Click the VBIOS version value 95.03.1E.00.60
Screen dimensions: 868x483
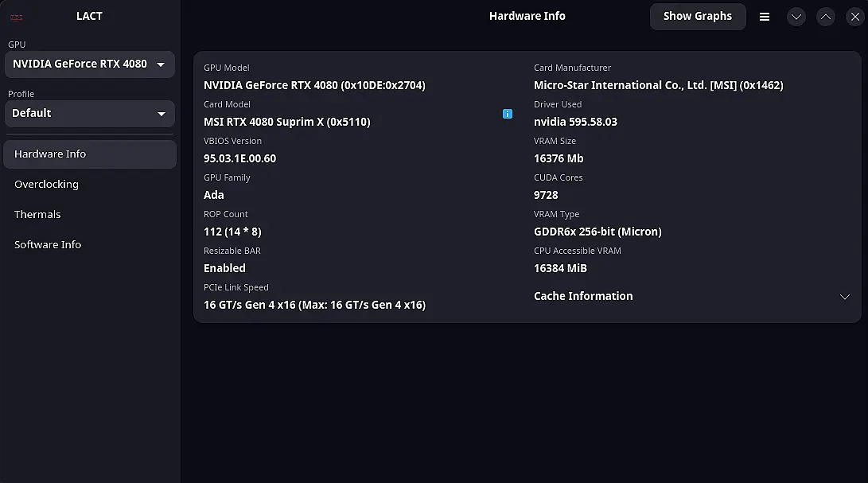tap(239, 158)
